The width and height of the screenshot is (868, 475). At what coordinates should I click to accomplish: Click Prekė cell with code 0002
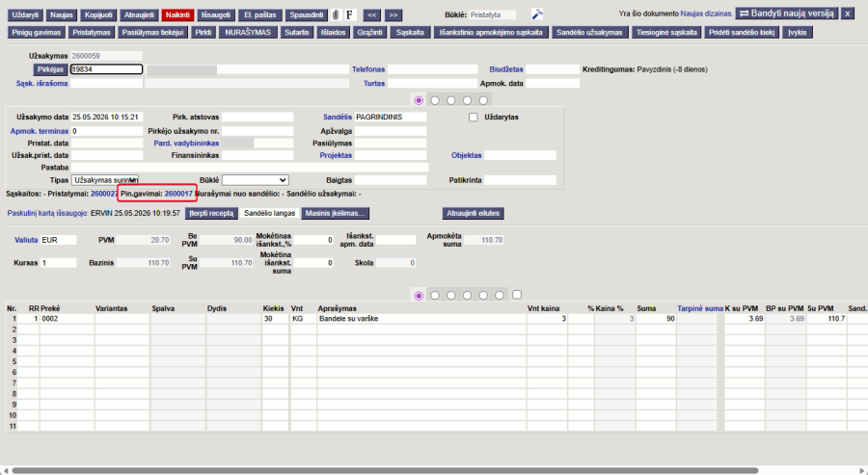(67, 319)
